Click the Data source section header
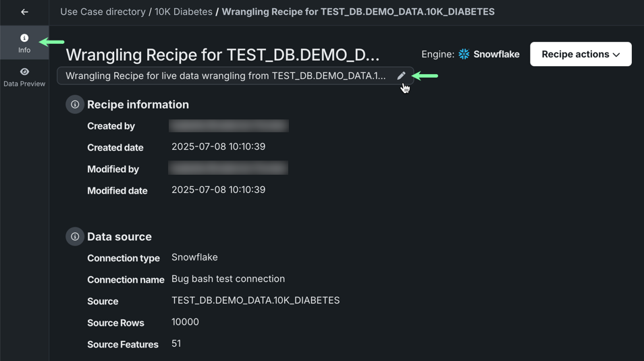 [x=119, y=237]
